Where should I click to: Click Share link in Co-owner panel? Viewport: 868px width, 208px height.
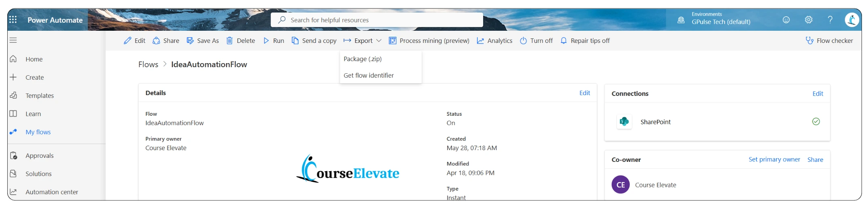(815, 159)
